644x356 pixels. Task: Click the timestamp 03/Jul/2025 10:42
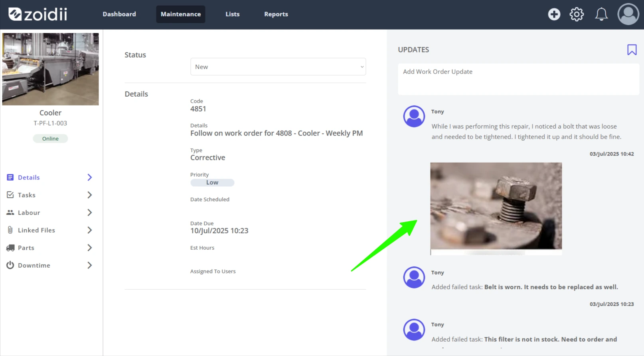(x=612, y=154)
